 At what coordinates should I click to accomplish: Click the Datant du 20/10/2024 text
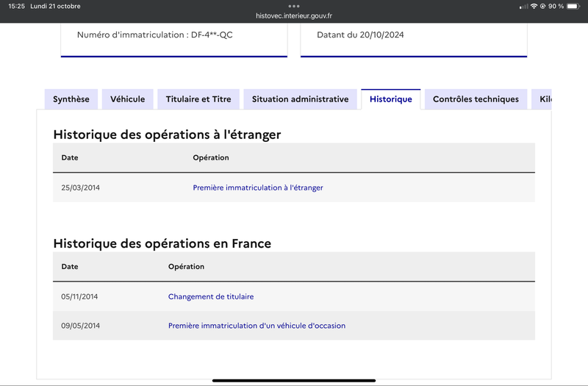pyautogui.click(x=360, y=35)
